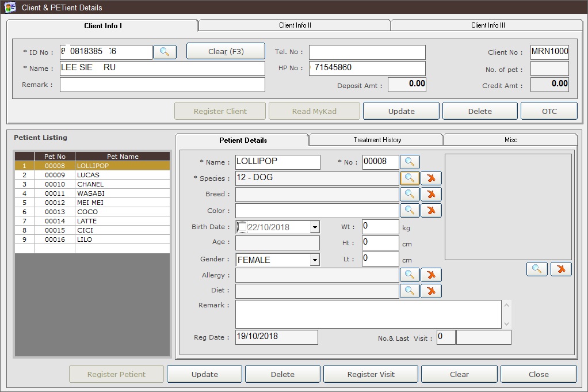
Task: Open the Breed lookup magnifier icon
Action: pos(409,194)
